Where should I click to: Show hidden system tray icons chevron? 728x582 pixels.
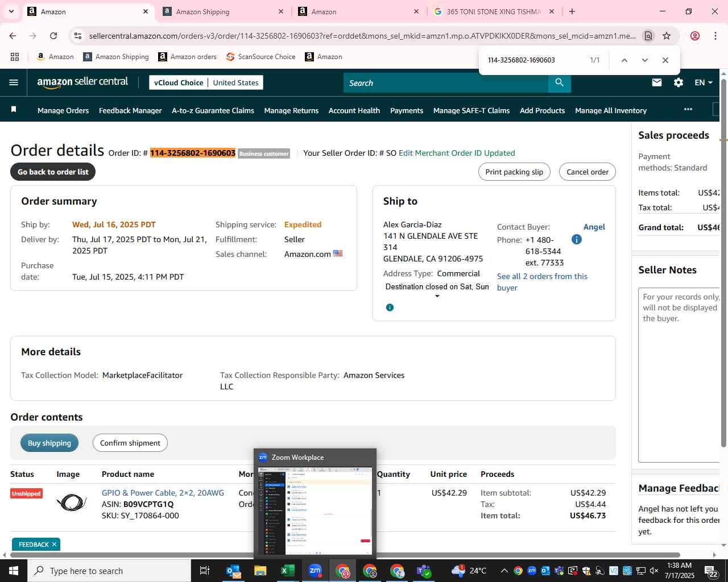tap(504, 571)
